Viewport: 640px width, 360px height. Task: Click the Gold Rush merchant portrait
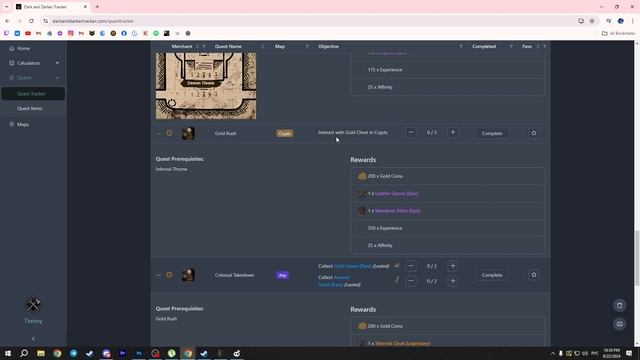(x=188, y=133)
